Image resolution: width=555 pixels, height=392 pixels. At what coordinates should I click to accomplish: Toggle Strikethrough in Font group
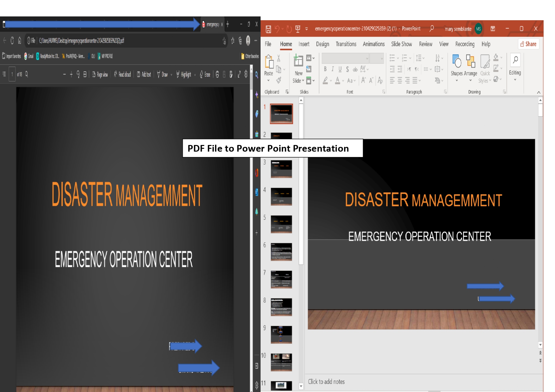point(355,69)
